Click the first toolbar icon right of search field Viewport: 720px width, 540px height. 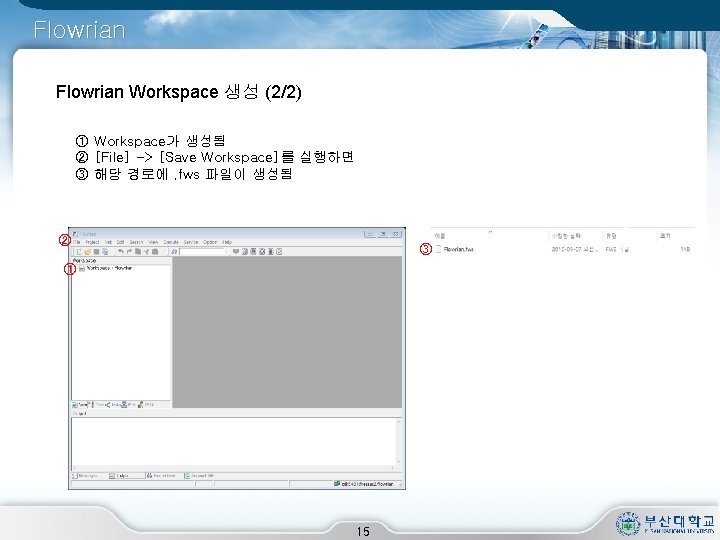click(x=236, y=252)
